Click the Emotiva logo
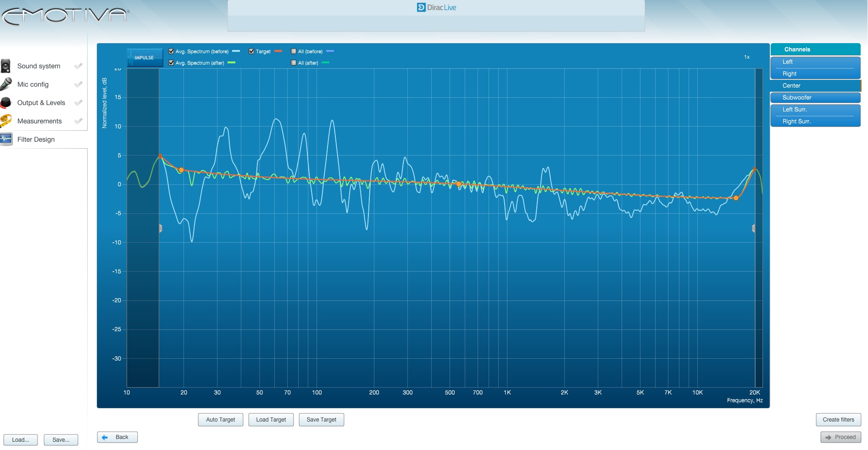Viewport: 868px width, 450px height. click(66, 16)
